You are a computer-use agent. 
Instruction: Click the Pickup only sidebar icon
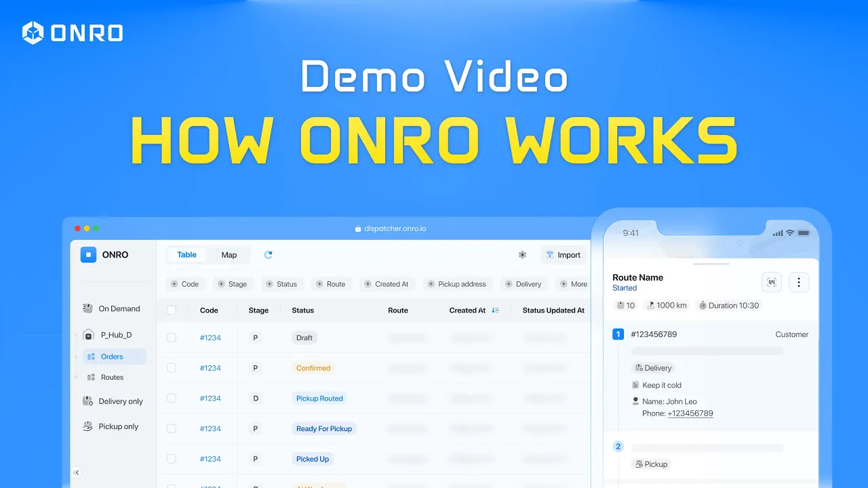(x=87, y=426)
